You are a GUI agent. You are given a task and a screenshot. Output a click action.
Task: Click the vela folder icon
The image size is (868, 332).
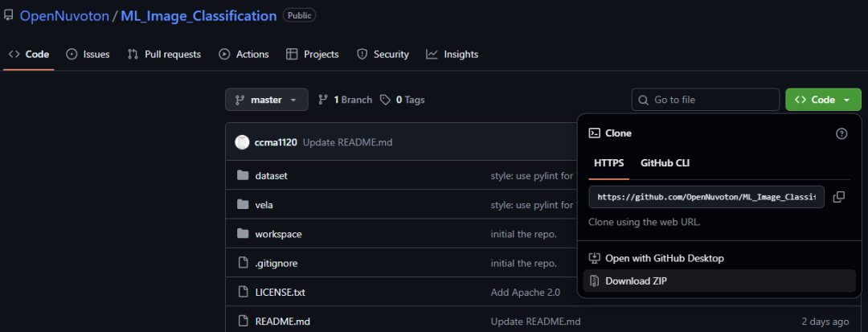[243, 205]
